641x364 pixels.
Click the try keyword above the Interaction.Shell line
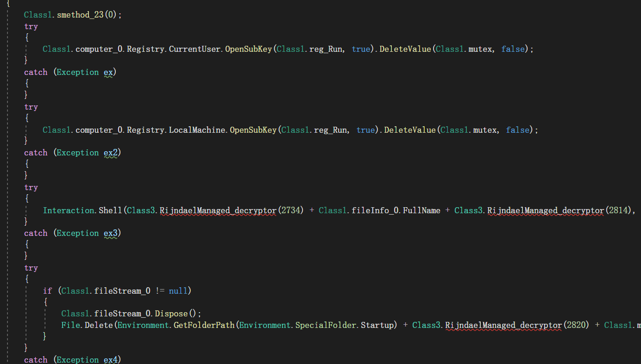31,187
